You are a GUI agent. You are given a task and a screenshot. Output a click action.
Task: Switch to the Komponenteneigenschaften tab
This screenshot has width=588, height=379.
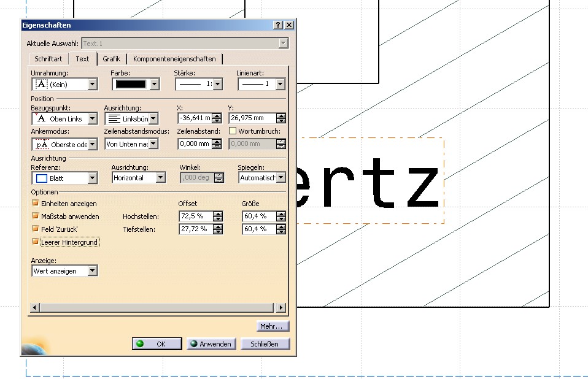174,59
